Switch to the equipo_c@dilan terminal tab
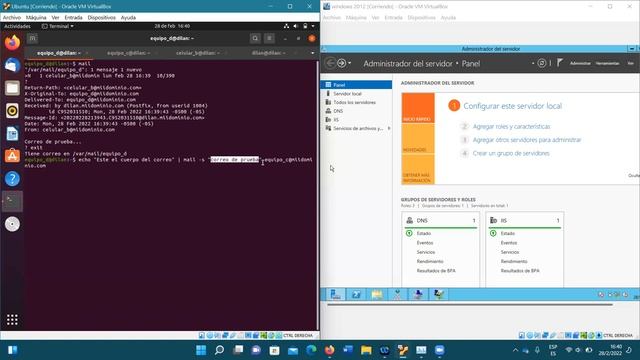This screenshot has height=360, width=640. 128,53
